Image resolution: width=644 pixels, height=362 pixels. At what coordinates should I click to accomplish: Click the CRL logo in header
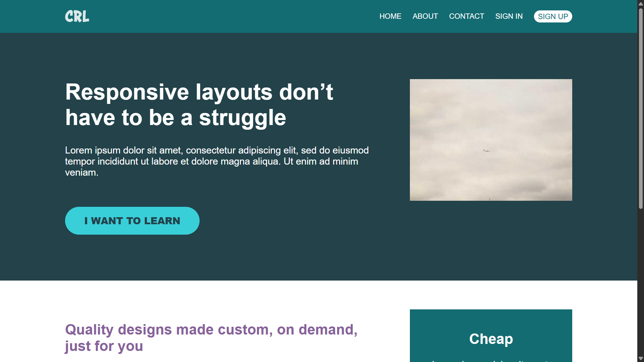coord(77,16)
